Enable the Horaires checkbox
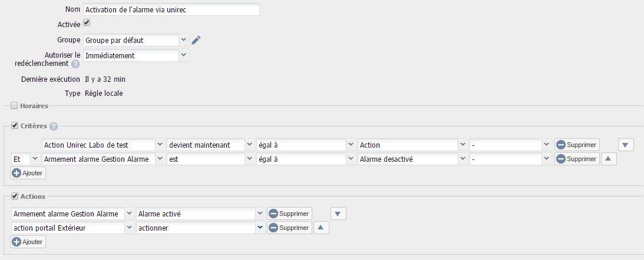This screenshot has width=644, height=260. click(14, 106)
